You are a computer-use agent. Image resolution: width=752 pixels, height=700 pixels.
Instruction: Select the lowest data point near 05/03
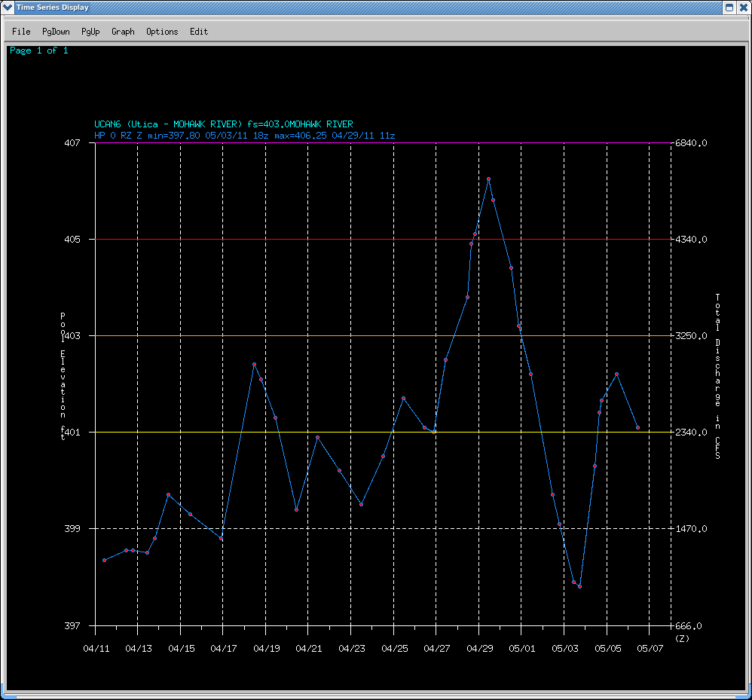click(x=580, y=586)
